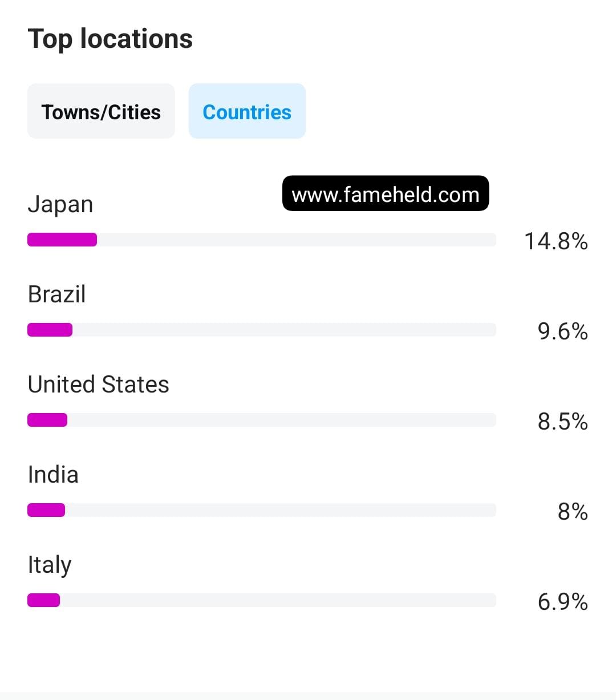Select the United States label
The height and width of the screenshot is (700, 616).
pyautogui.click(x=98, y=385)
